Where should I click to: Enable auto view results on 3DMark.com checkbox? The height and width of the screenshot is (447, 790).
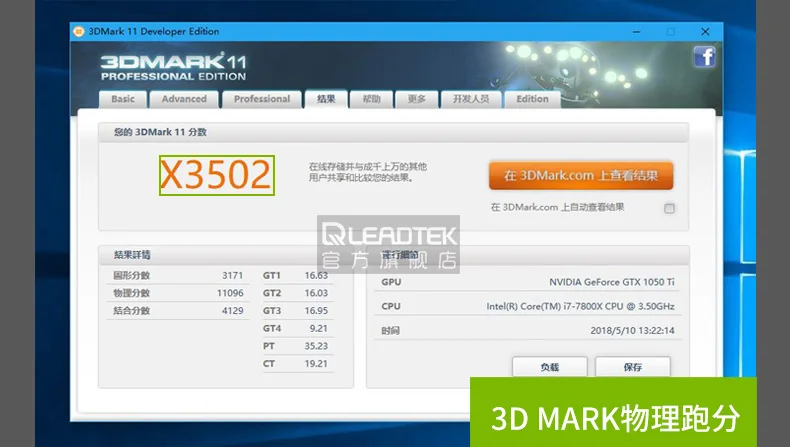click(x=669, y=208)
